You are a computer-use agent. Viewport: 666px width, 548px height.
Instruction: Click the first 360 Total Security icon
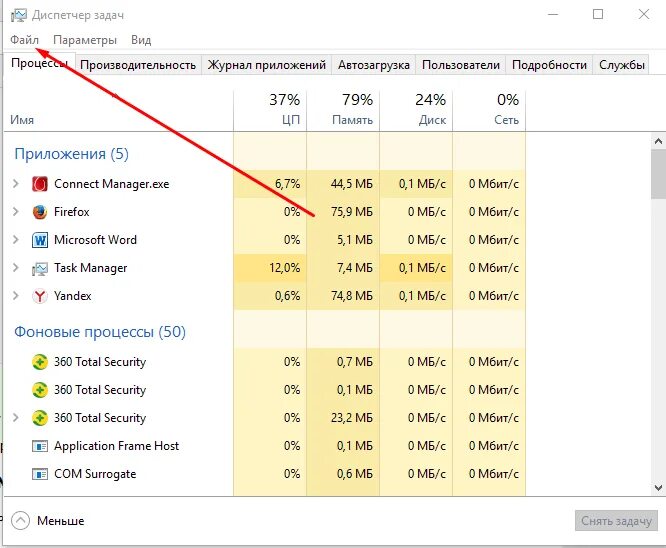pyautogui.click(x=40, y=362)
